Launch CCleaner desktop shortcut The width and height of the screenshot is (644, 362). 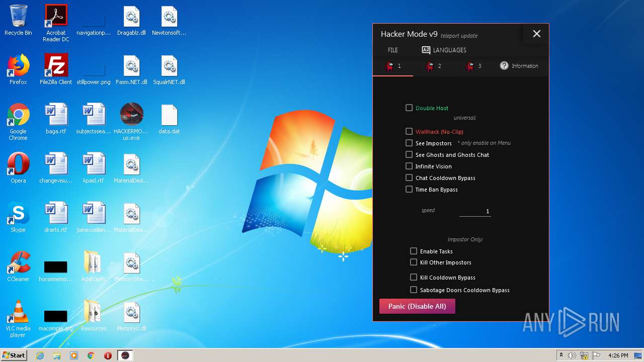pyautogui.click(x=18, y=266)
